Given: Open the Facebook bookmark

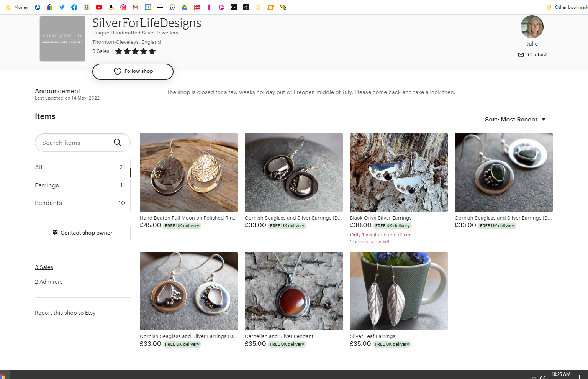Looking at the screenshot, I should 74,7.
